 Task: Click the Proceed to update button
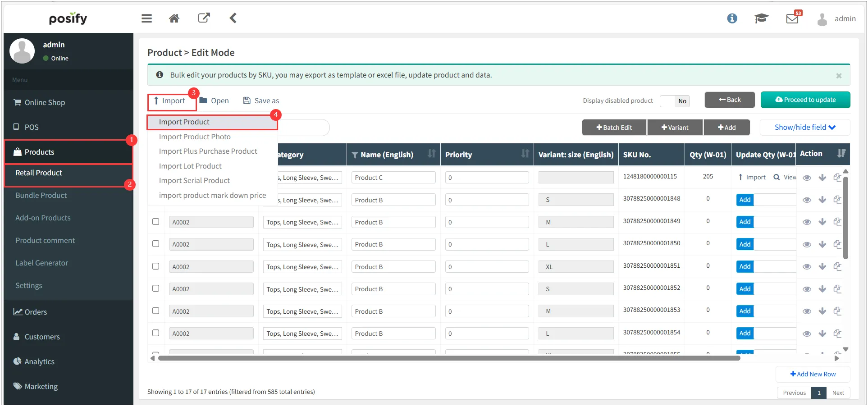pos(805,100)
